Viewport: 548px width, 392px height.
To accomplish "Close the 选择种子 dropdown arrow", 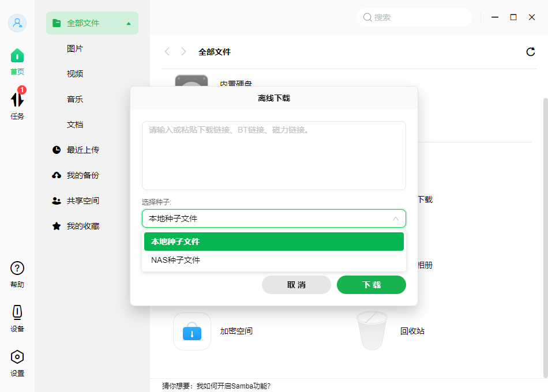I will point(395,218).
